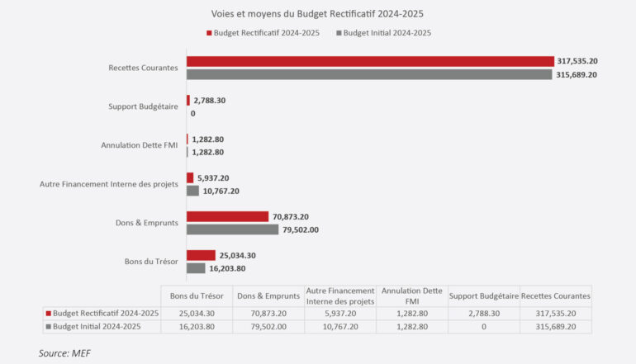
Task: Select the chart title text
Action: tap(318, 14)
